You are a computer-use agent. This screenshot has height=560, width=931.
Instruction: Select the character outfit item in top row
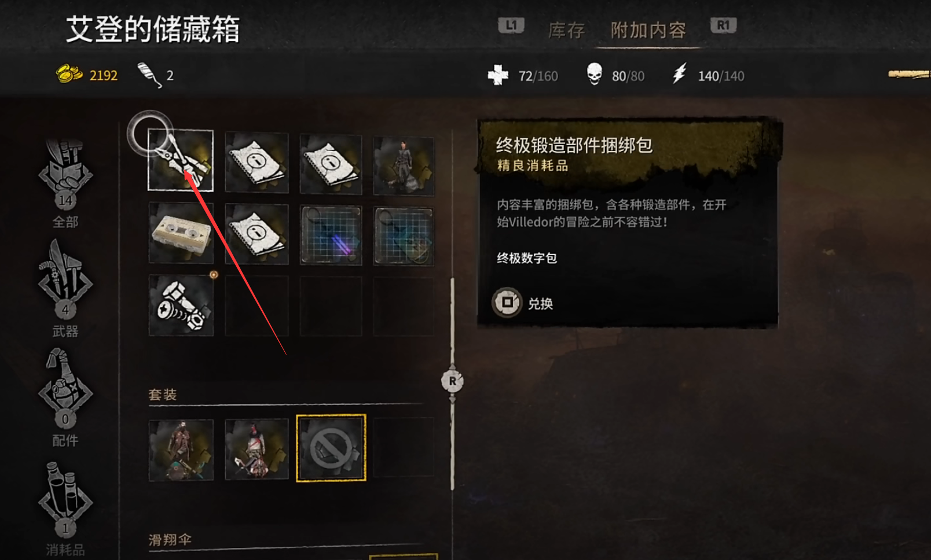click(x=404, y=165)
